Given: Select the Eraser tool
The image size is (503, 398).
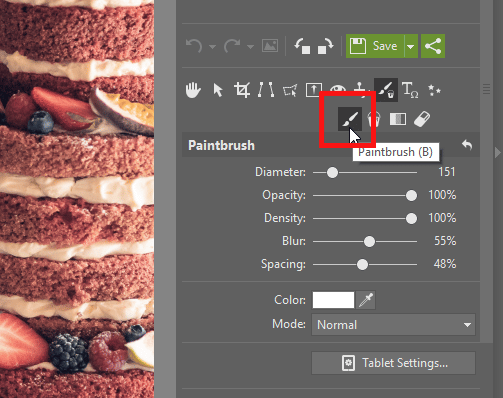Looking at the screenshot, I should [422, 119].
